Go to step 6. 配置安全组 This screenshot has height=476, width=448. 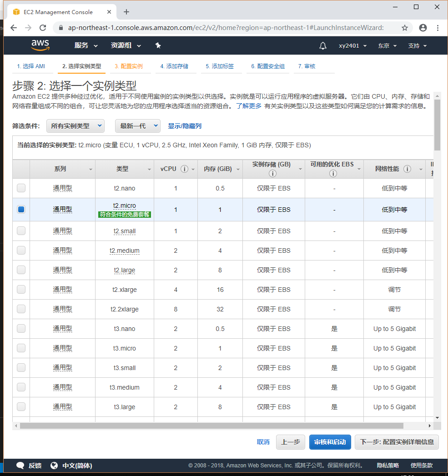pyautogui.click(x=268, y=66)
